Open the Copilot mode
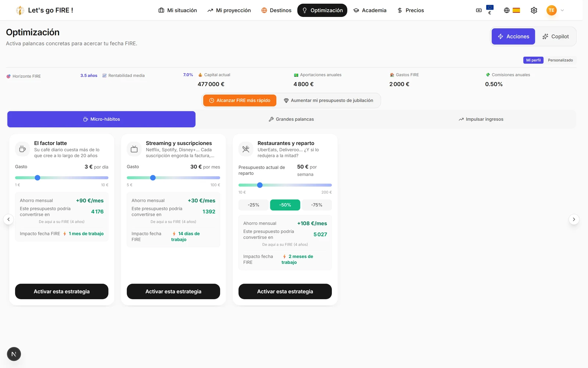Screen dimensions: 588x368 coord(555,36)
